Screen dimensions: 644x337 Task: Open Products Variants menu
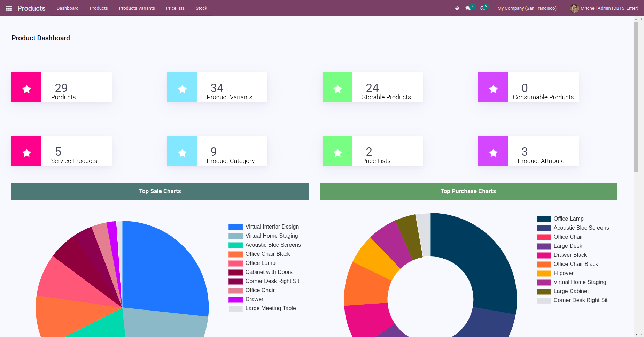click(x=137, y=8)
